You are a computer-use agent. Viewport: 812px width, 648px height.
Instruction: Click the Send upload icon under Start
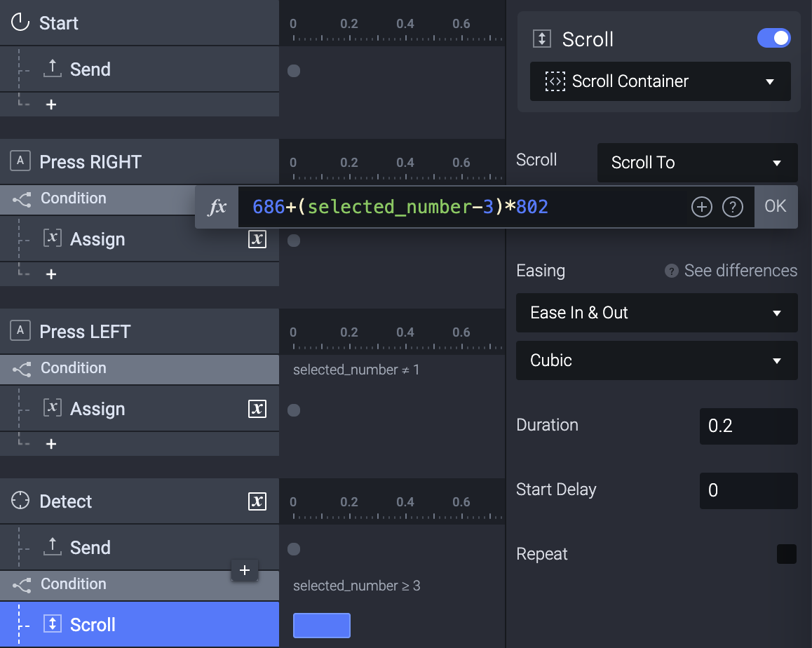click(x=53, y=68)
